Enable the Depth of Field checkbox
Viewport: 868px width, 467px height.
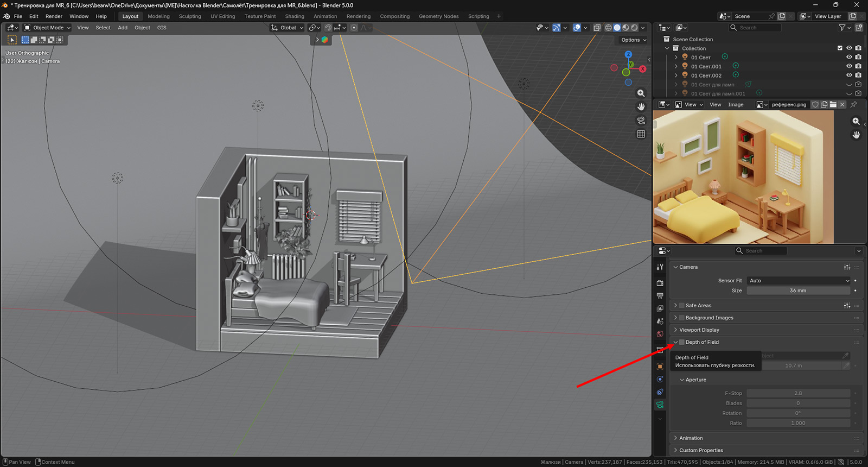682,342
